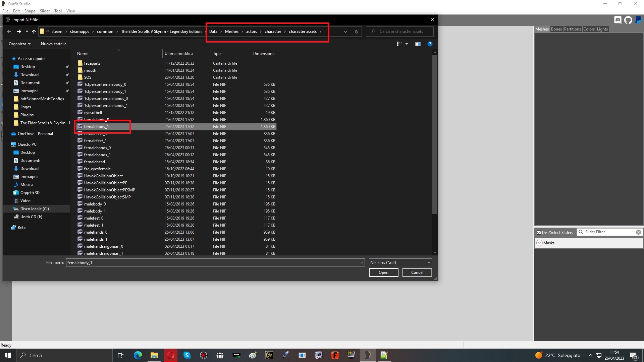Image resolution: width=644 pixels, height=362 pixels.
Task: Expand the File name history dropdown
Action: tap(362, 262)
